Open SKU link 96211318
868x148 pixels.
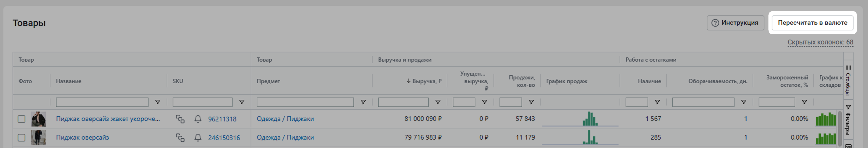[222, 119]
